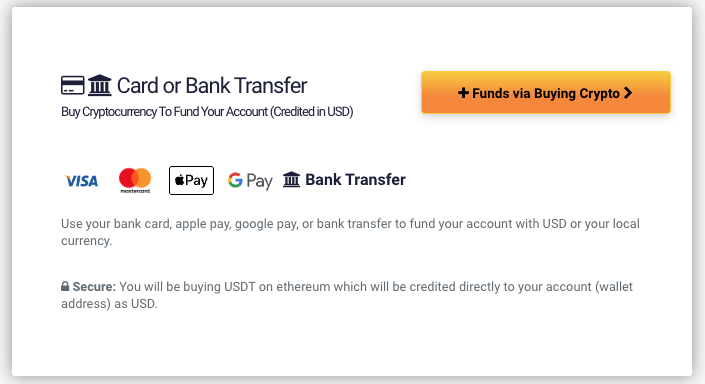
Task: Click the 'Pay' text of Google Pay
Action: click(x=259, y=181)
